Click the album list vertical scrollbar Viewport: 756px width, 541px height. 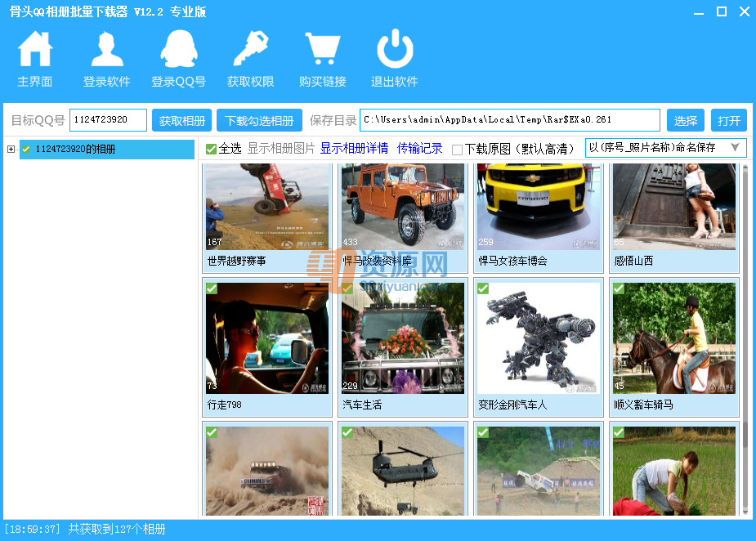745,340
